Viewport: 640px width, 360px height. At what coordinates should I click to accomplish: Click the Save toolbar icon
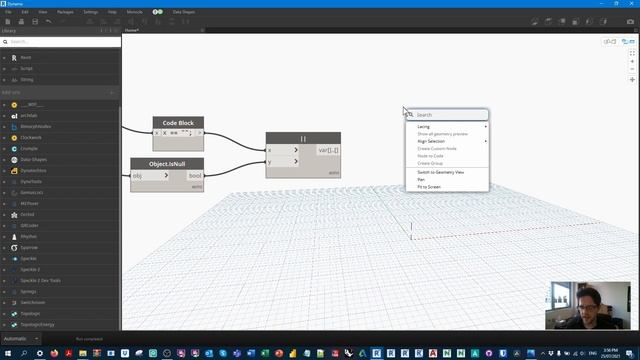point(35,21)
